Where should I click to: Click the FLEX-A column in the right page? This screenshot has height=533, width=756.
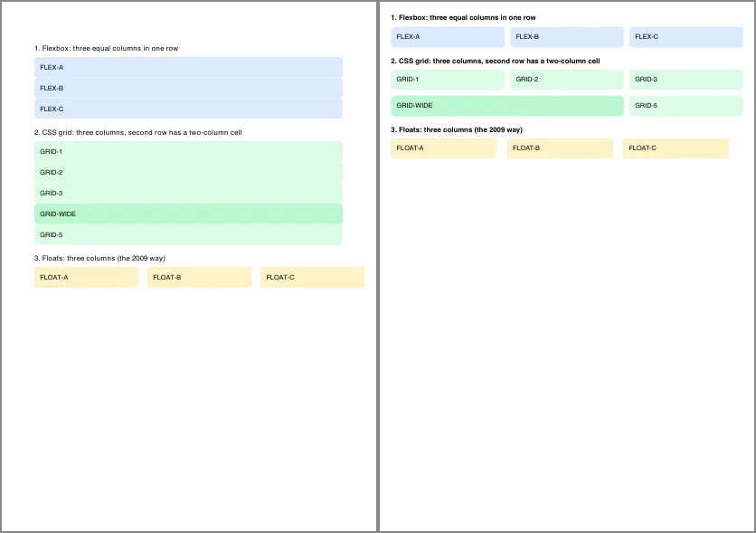[448, 37]
